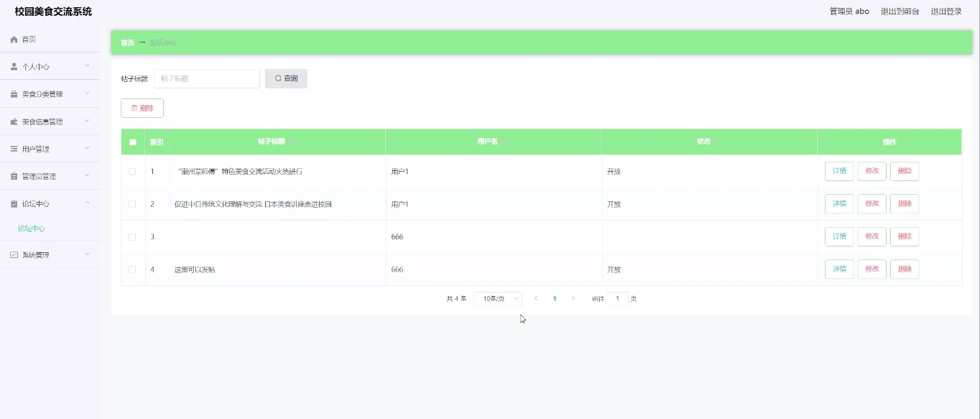Open 首页 via its house icon
Image resolution: width=980 pixels, height=419 pixels.
point(14,40)
